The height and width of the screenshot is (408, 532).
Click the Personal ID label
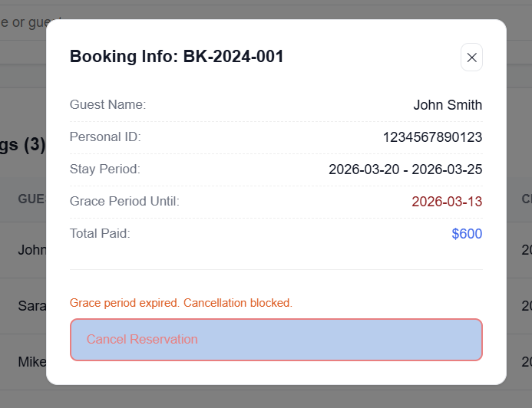[105, 137]
